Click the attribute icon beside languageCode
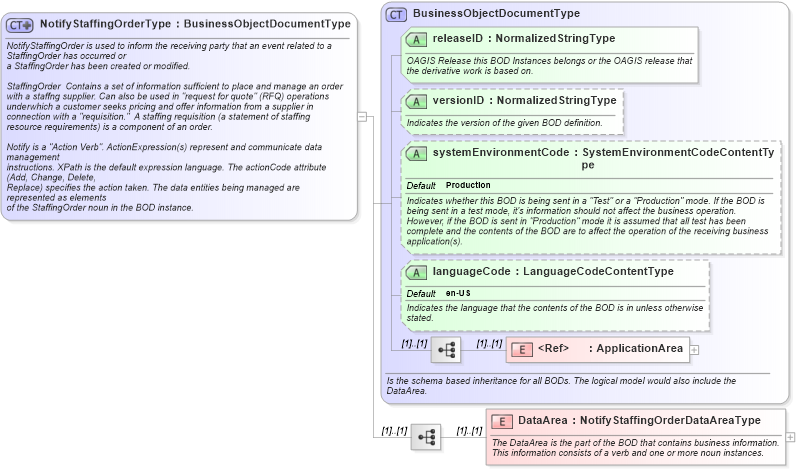 point(416,273)
